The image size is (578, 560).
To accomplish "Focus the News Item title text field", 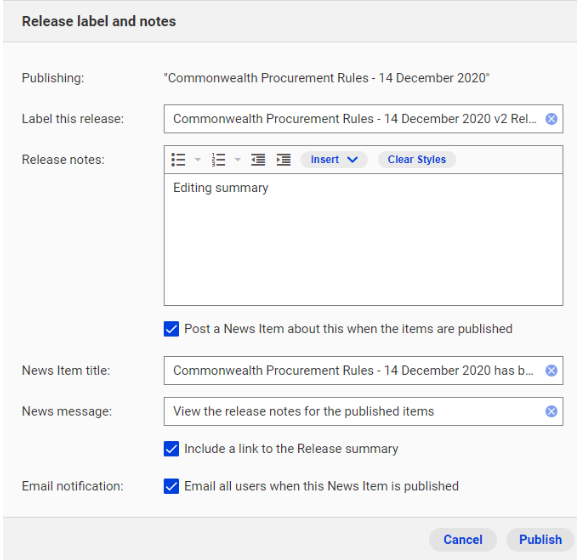I will click(354, 371).
